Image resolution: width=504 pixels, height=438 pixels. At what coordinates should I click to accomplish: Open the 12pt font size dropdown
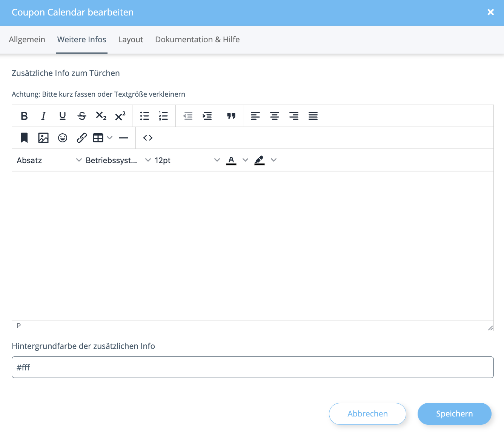click(187, 160)
